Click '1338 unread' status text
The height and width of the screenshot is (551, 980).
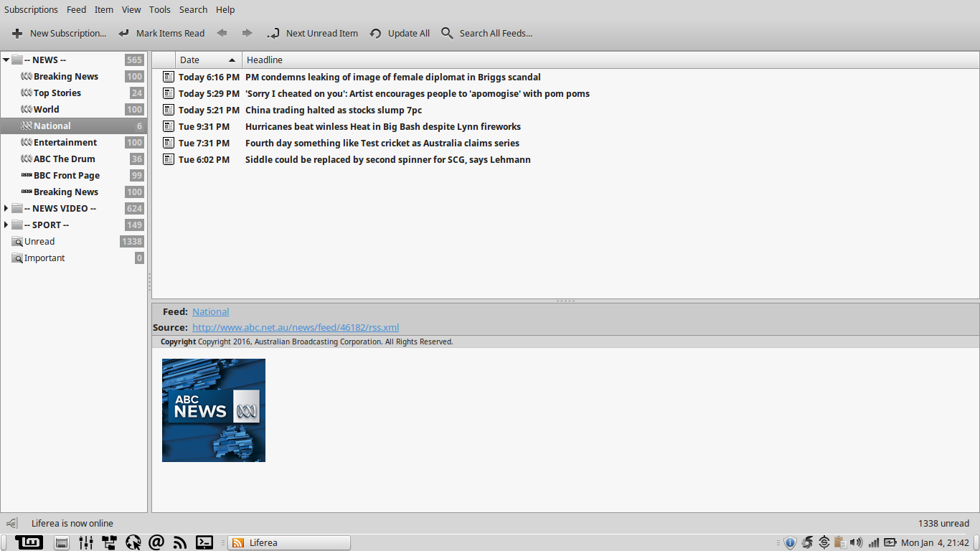coord(943,523)
